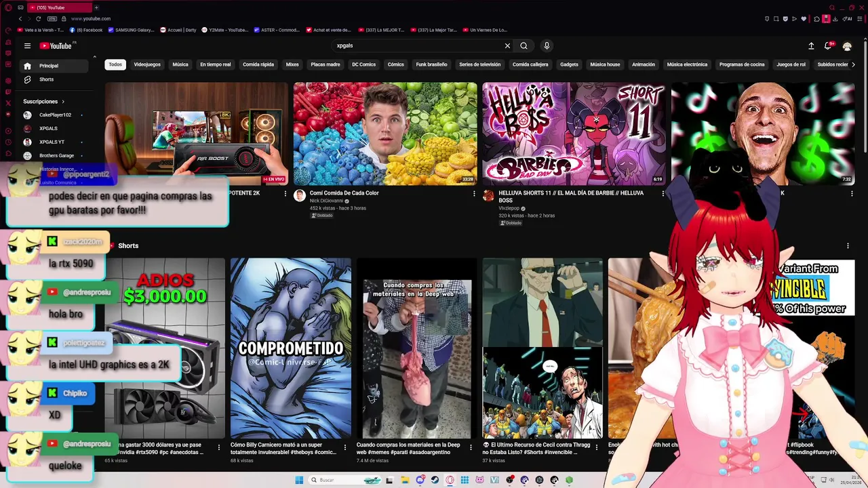Open the XPGALS subscription channel

53,128
